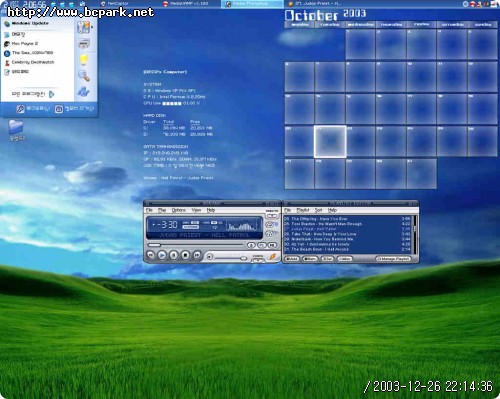Screen dimensions: 500x399
Task: Click the October 2003 calendar title
Action: (325, 15)
